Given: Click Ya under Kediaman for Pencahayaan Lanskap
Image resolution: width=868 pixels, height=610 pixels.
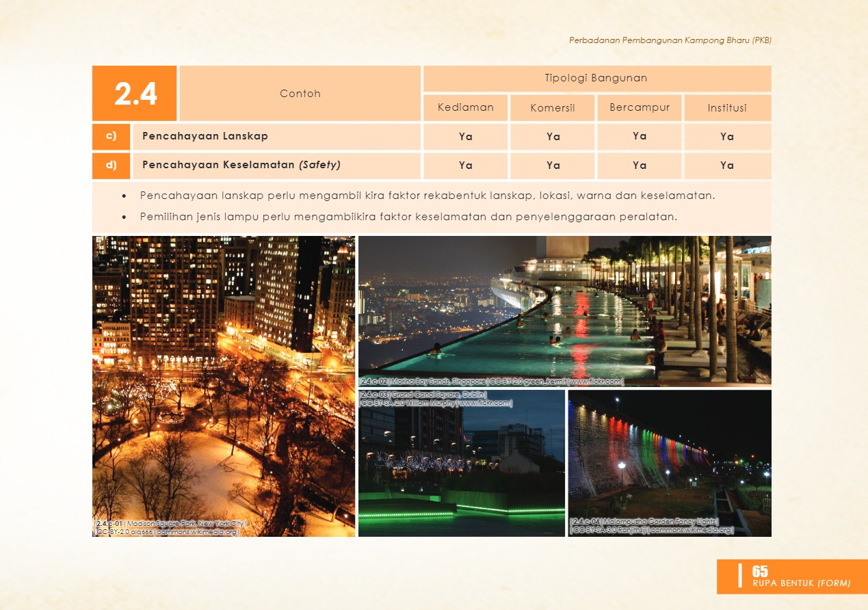Looking at the screenshot, I should pos(465,137).
